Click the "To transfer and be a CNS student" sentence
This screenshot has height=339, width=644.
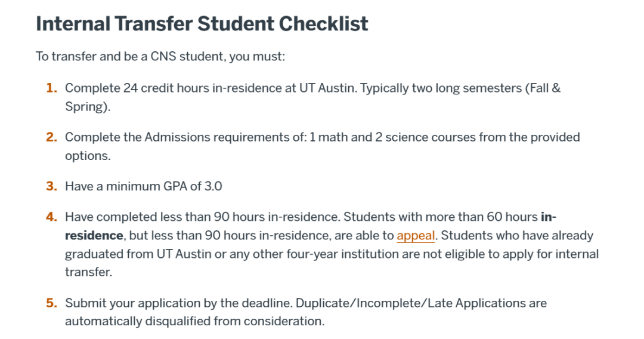(160, 57)
